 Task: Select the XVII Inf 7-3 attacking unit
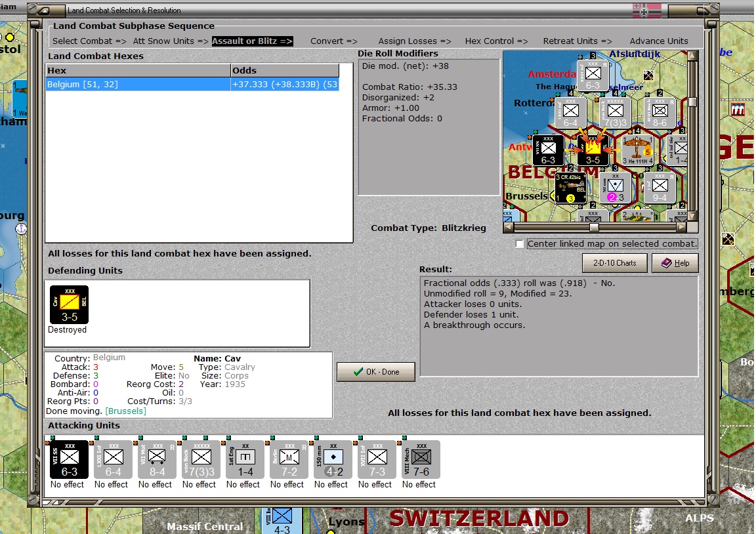377,460
